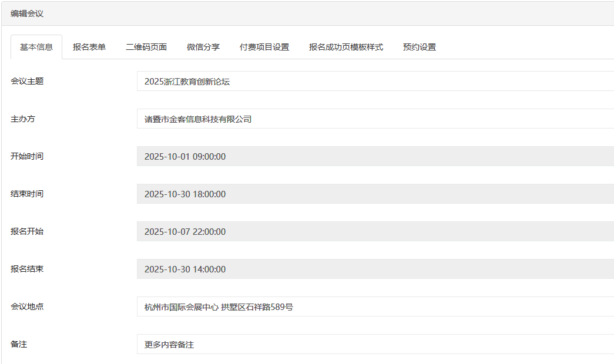The height and width of the screenshot is (364, 614).
Task: Open the 预约设置 tab
Action: point(420,47)
